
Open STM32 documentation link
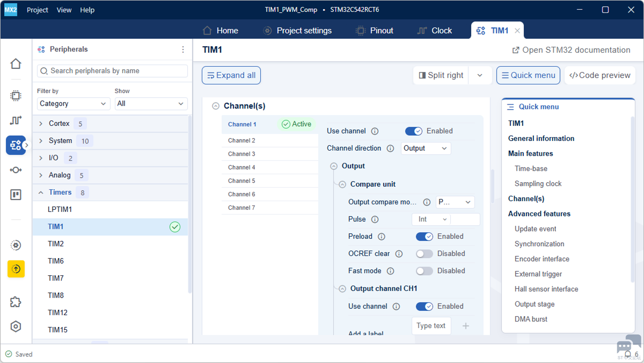pyautogui.click(x=571, y=50)
